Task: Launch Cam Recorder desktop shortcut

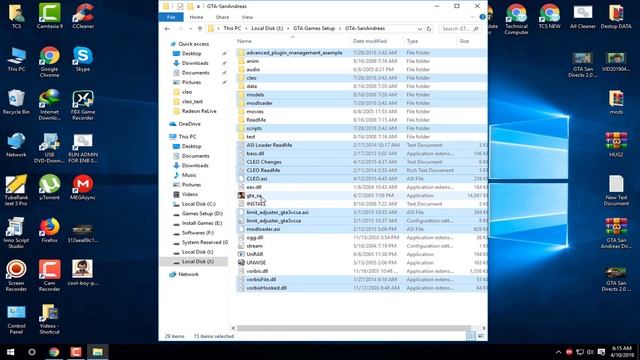Action: point(49,276)
